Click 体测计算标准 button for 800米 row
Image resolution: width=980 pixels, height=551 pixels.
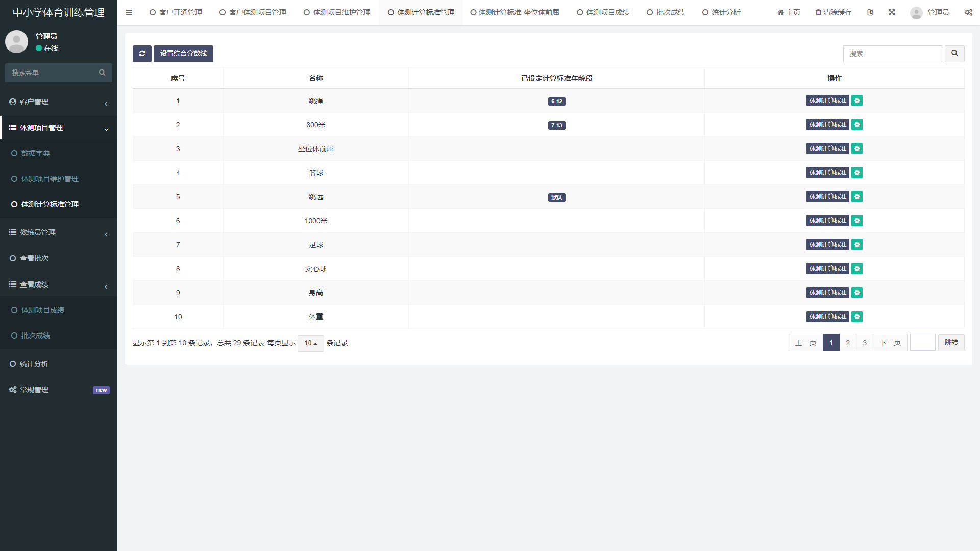(827, 125)
